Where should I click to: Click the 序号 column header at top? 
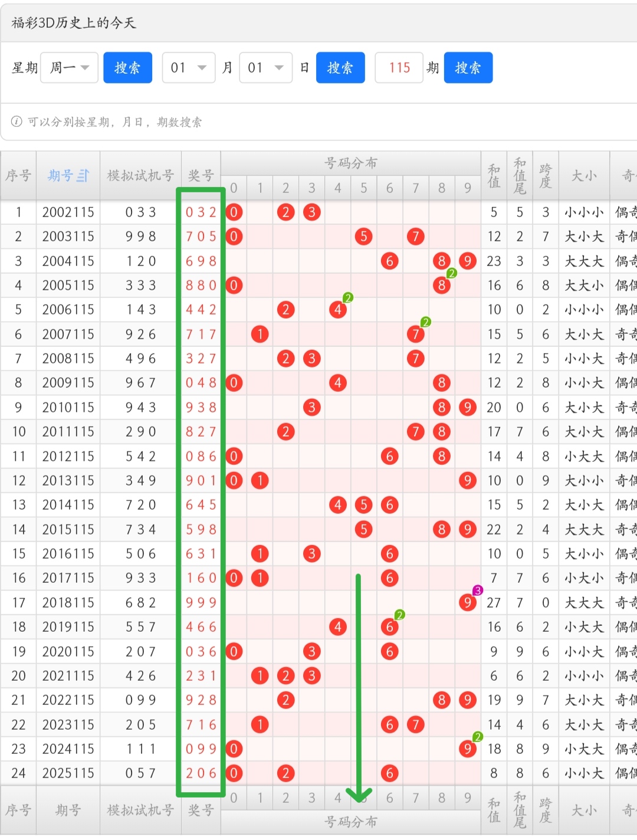point(18,176)
